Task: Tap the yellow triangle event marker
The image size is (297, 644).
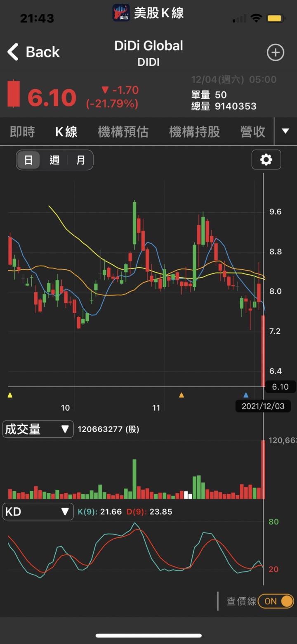Action: (x=10, y=395)
